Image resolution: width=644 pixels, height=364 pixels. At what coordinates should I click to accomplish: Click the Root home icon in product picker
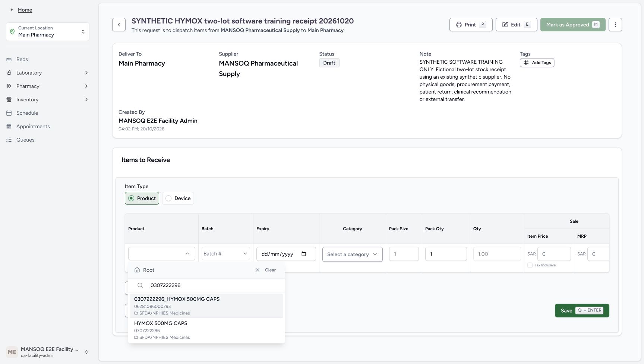pos(137,270)
